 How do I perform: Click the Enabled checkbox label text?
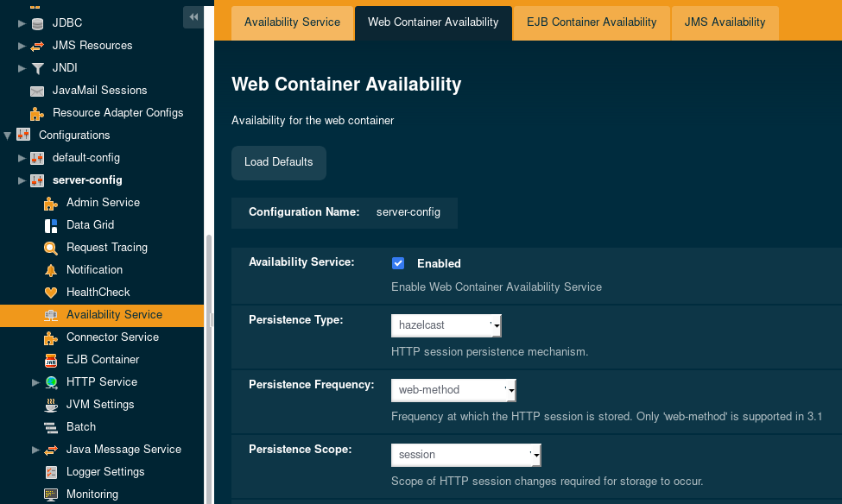pyautogui.click(x=439, y=263)
